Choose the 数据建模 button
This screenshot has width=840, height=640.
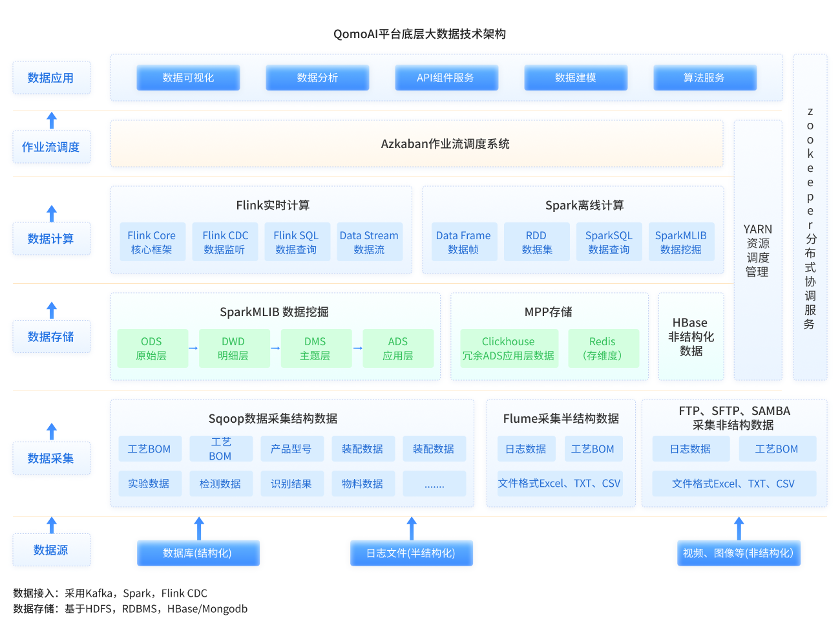(x=576, y=78)
